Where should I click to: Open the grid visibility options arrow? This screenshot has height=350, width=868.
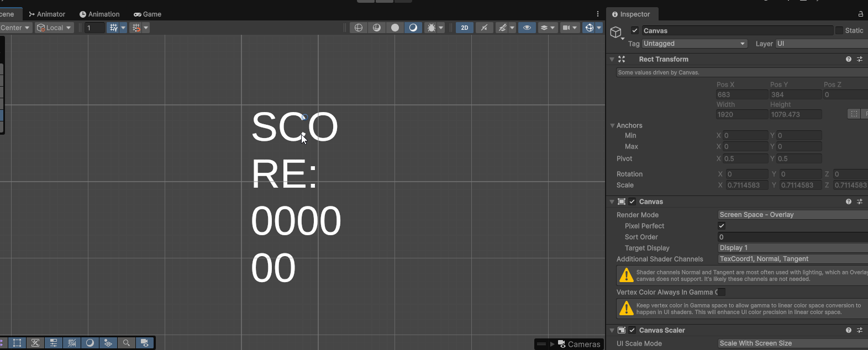click(123, 28)
